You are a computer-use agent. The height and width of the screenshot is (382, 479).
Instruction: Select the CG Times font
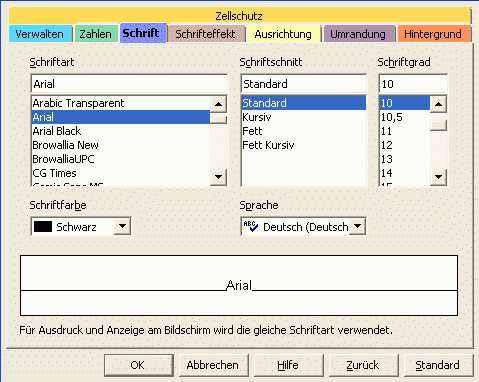pyautogui.click(x=121, y=173)
